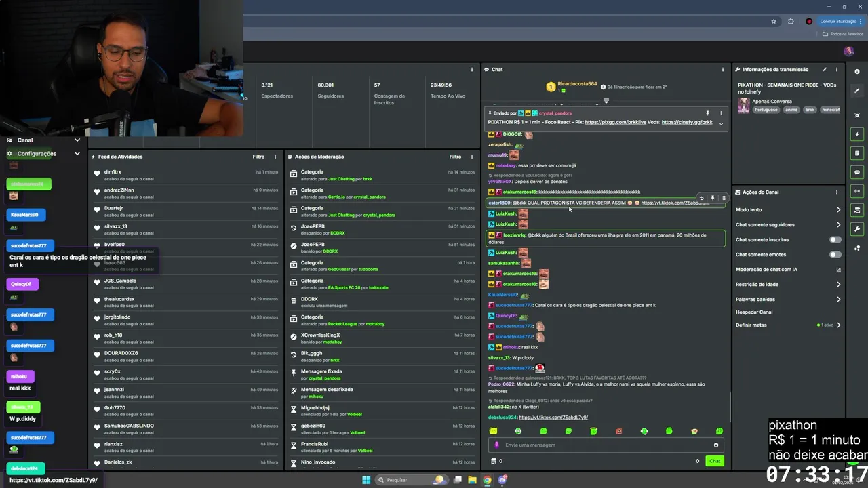Open the cinefy.gg/brkk Vods link
Viewport: 868px width, 488px height.
(x=687, y=122)
